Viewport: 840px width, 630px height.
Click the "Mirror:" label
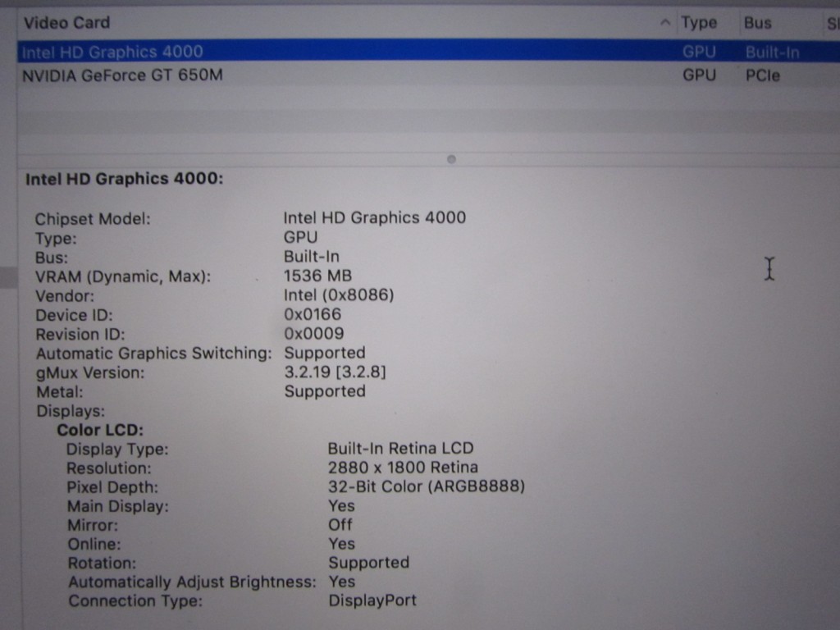tap(93, 526)
